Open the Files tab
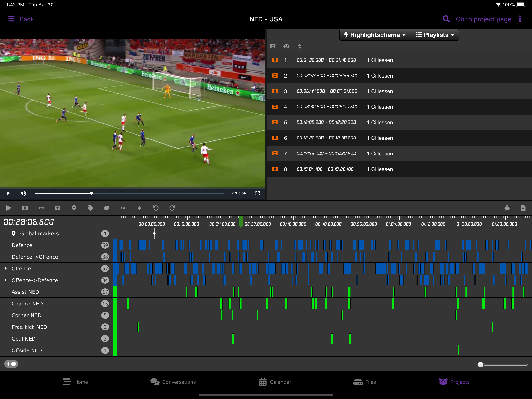 click(365, 382)
